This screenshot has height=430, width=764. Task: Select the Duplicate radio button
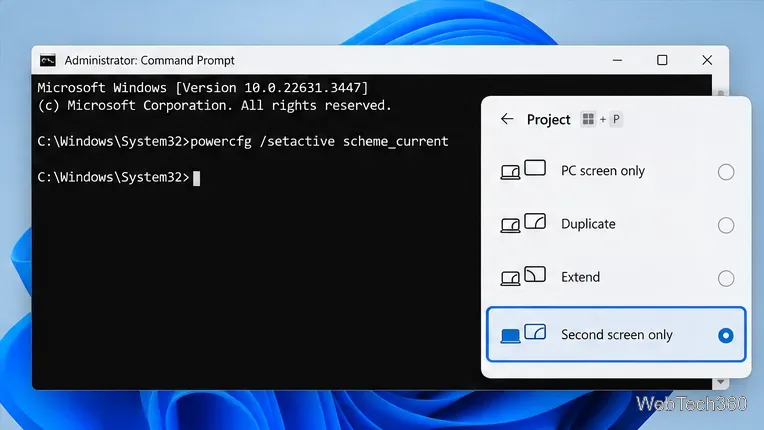[726, 225]
